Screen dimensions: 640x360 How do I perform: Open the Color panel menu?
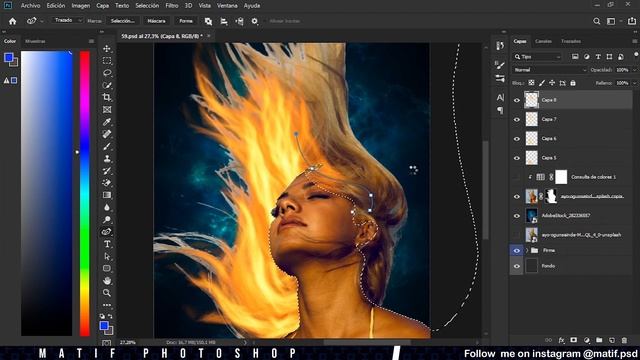coord(91,41)
